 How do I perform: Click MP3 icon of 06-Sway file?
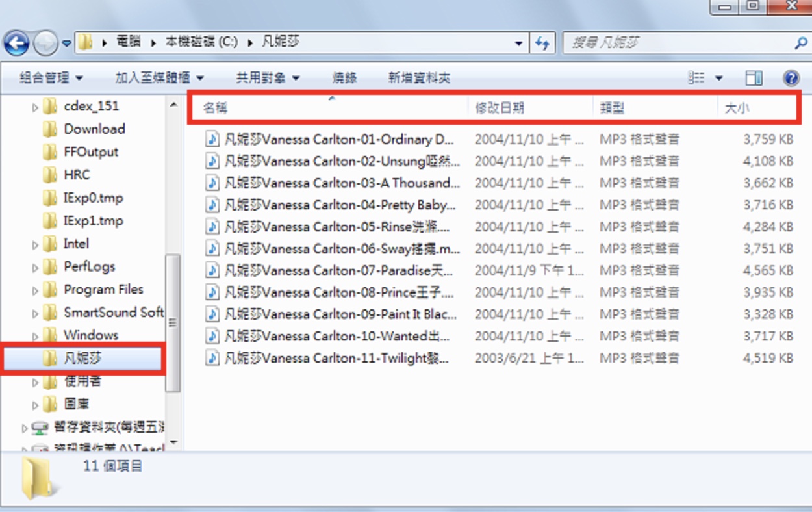(x=212, y=248)
